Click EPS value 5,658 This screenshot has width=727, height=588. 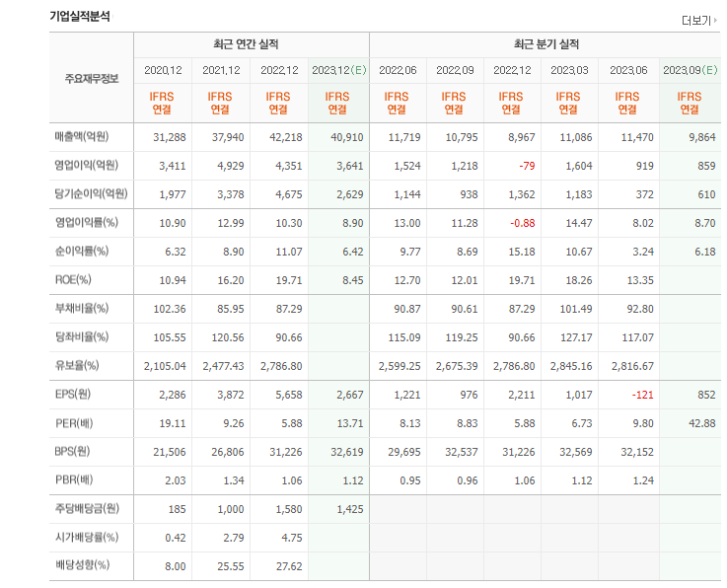click(288, 395)
